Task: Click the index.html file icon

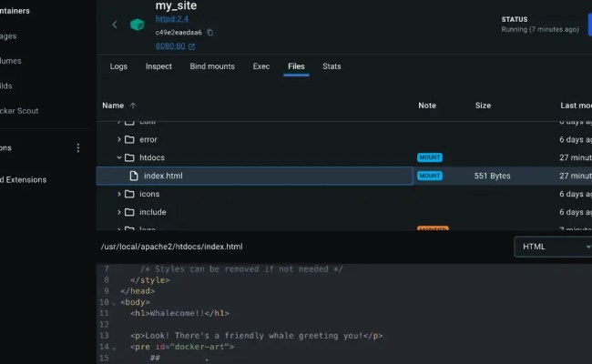Action: 134,176
